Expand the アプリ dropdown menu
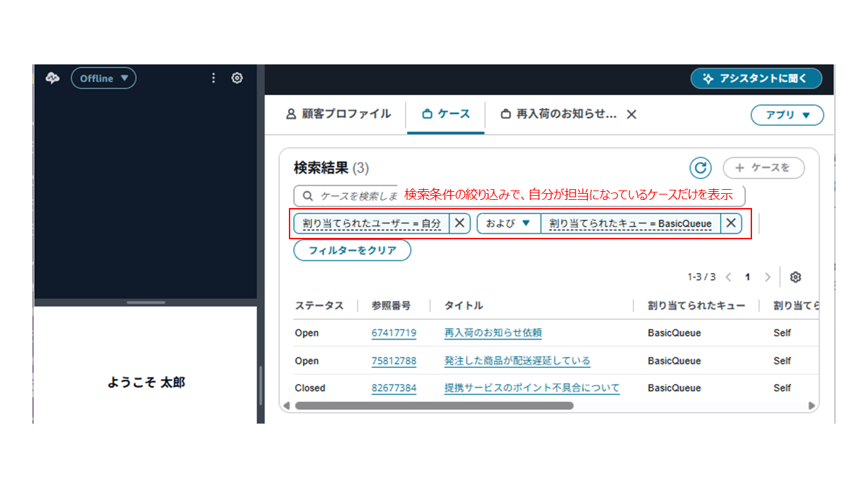868x488 pixels. pos(787,115)
